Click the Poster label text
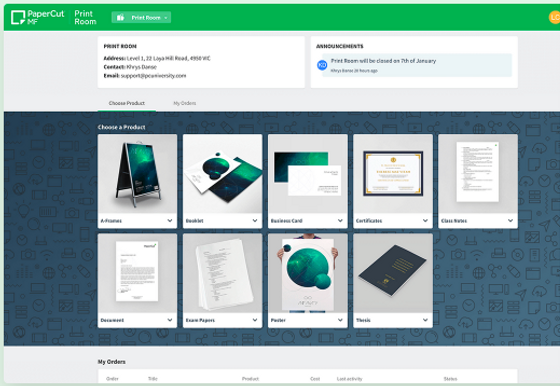The width and height of the screenshot is (560, 386). [278, 320]
